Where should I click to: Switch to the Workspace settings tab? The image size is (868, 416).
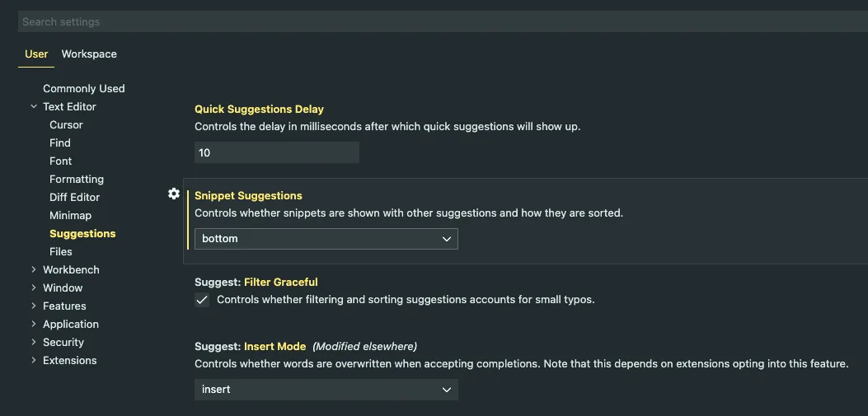[x=89, y=54]
